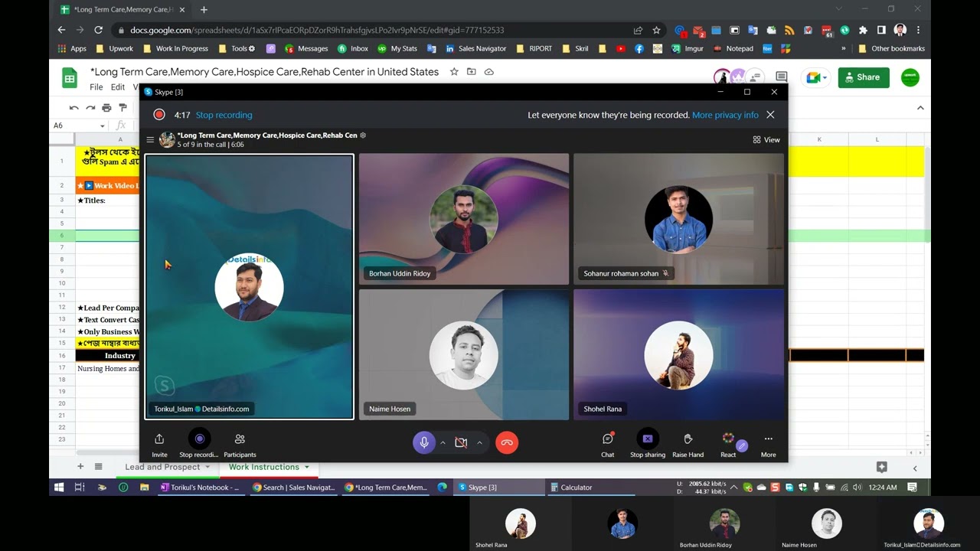Open the Windows Start menu
The width and height of the screenshot is (980, 551).
point(59,487)
